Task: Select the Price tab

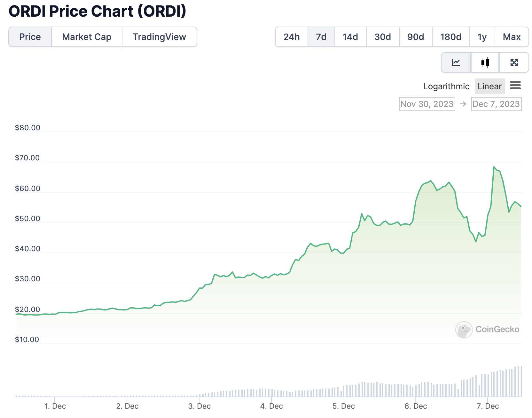Action: [x=30, y=37]
